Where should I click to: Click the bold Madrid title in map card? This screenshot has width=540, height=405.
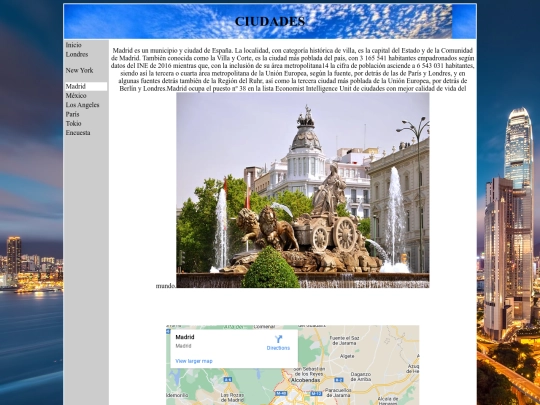pos(185,337)
